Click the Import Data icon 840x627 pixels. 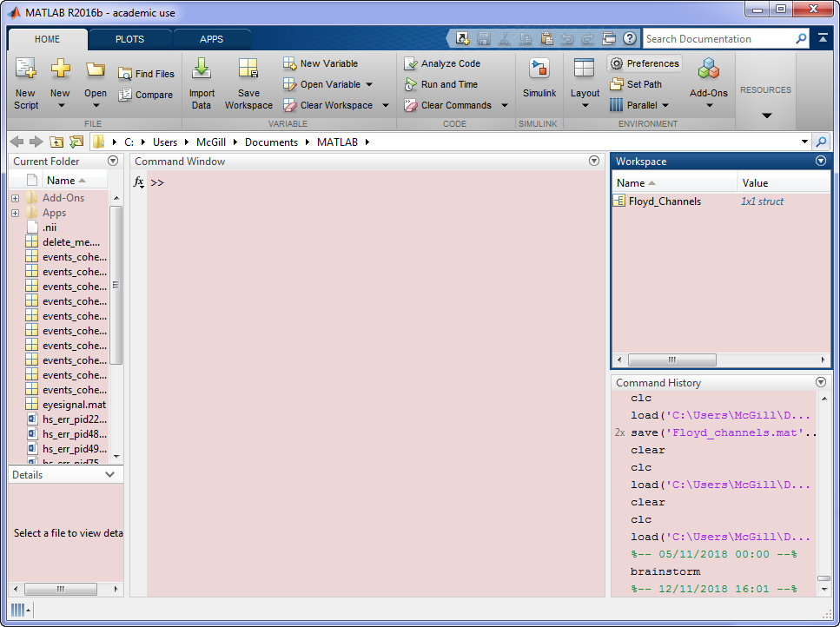[202, 69]
